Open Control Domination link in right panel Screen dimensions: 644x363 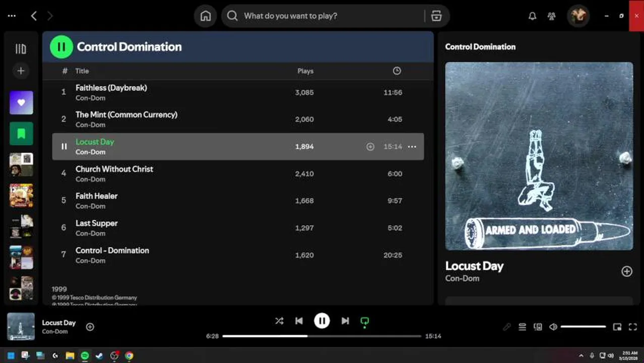pyautogui.click(x=480, y=47)
